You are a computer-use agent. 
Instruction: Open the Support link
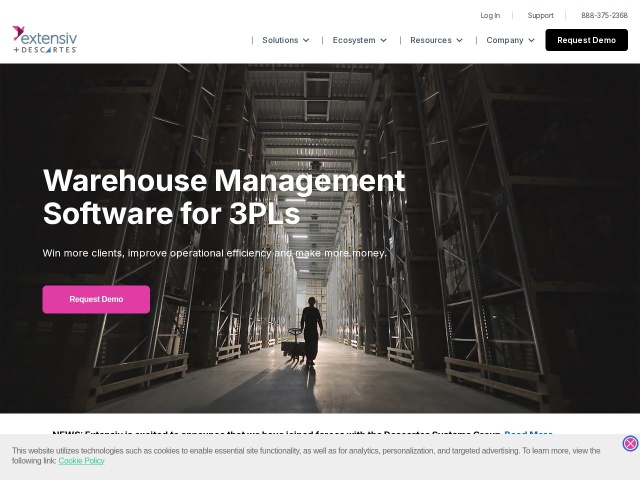(540, 16)
